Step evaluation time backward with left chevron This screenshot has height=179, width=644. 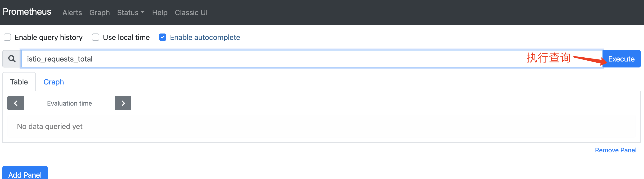[x=15, y=103]
